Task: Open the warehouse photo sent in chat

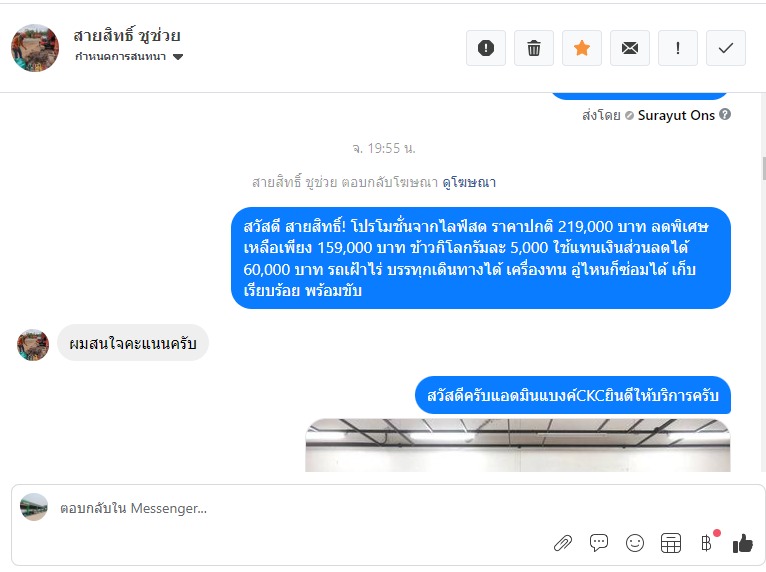Action: point(518,445)
